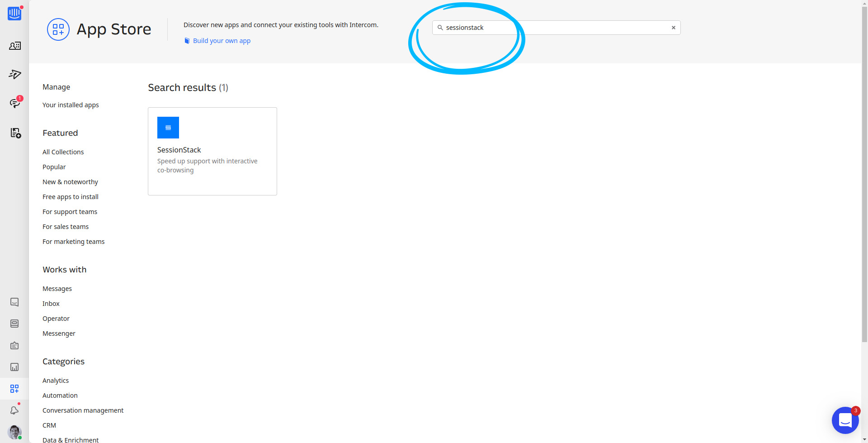Open the Intercom logo home icon
This screenshot has height=443, width=868.
(x=14, y=13)
